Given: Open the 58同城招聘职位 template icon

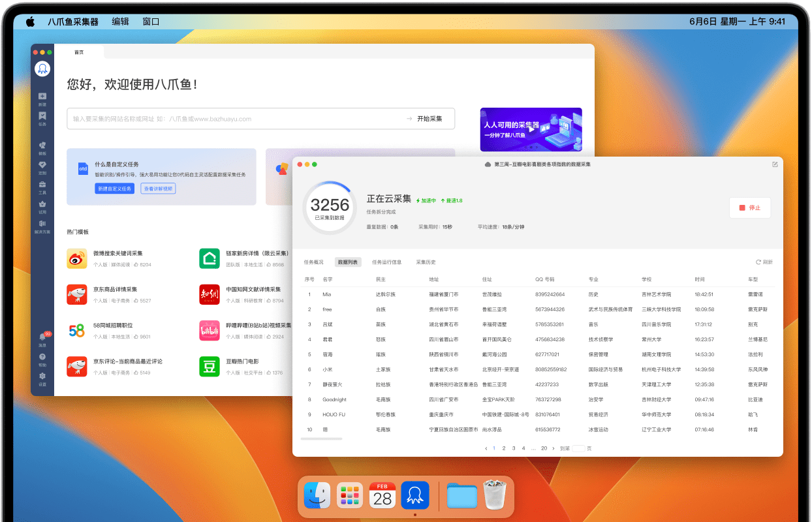Looking at the screenshot, I should 77,330.
